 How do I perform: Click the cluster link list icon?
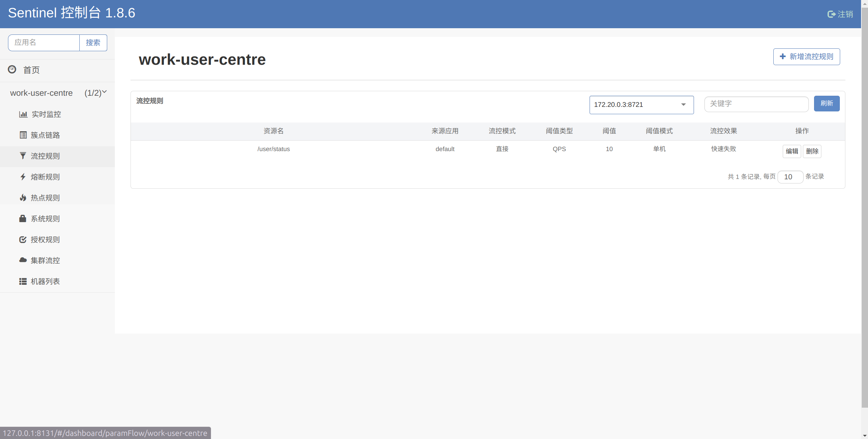23,135
